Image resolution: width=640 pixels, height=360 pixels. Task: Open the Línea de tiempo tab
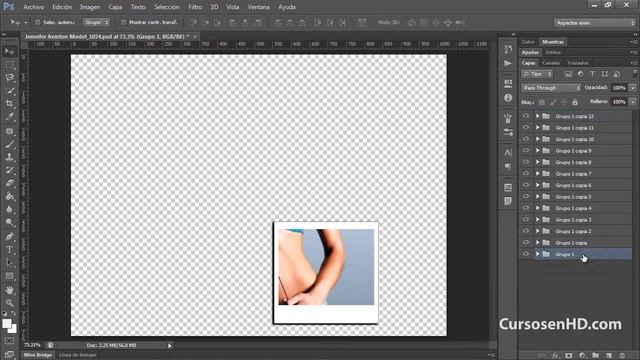click(77, 355)
